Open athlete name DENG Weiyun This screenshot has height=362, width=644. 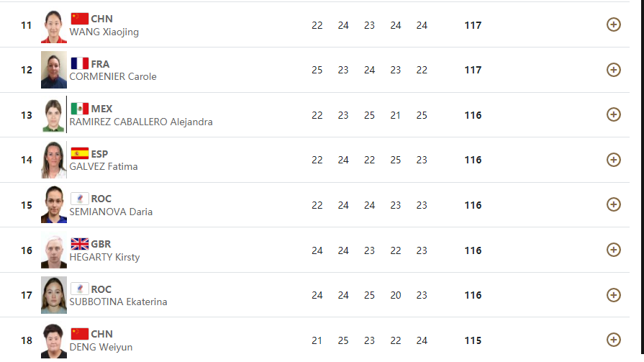101,347
